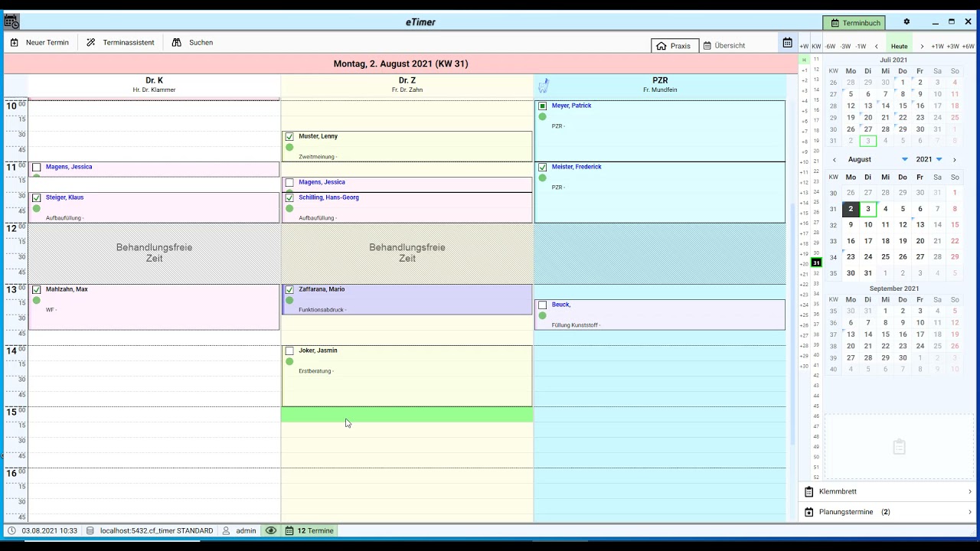The width and height of the screenshot is (980, 551).
Task: Select the Dr. K column header
Action: [154, 84]
